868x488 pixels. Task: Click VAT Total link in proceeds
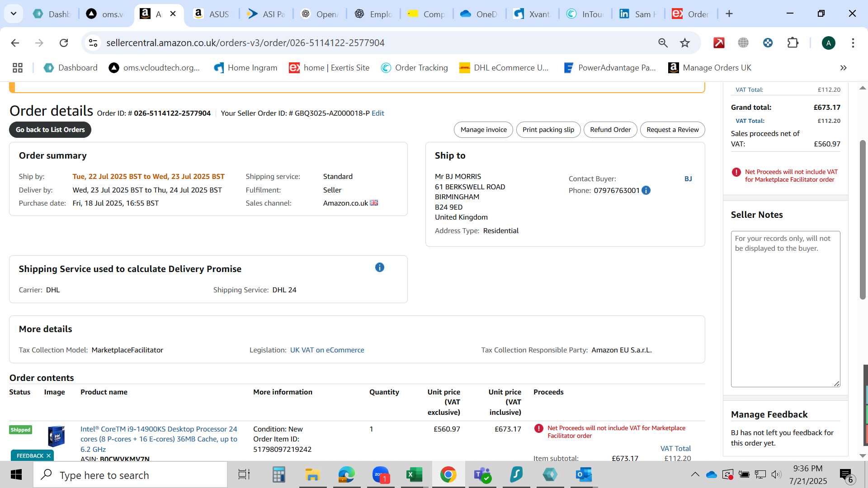675,449
